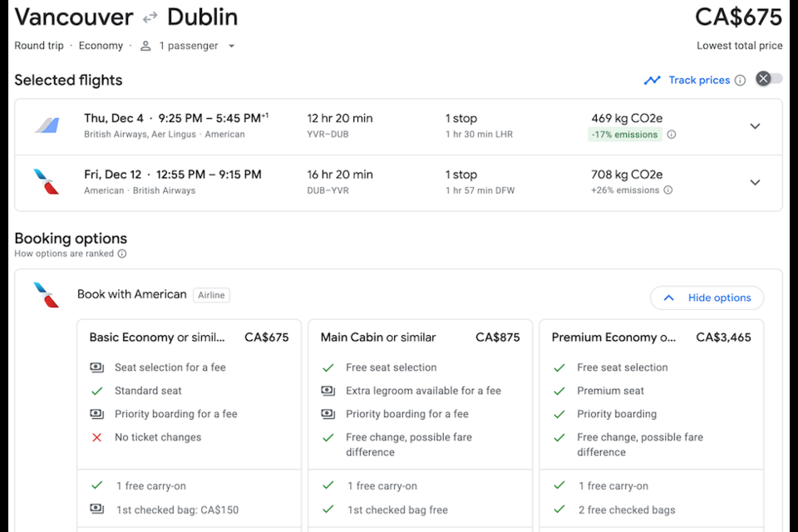798x532 pixels.
Task: Click the return flight American logo
Action: pos(47,182)
